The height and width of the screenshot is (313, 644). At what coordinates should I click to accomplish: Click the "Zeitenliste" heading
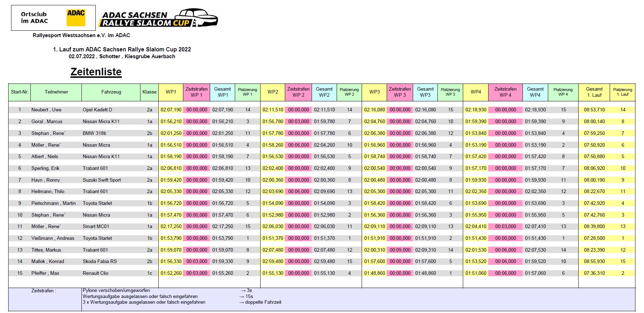click(x=96, y=72)
